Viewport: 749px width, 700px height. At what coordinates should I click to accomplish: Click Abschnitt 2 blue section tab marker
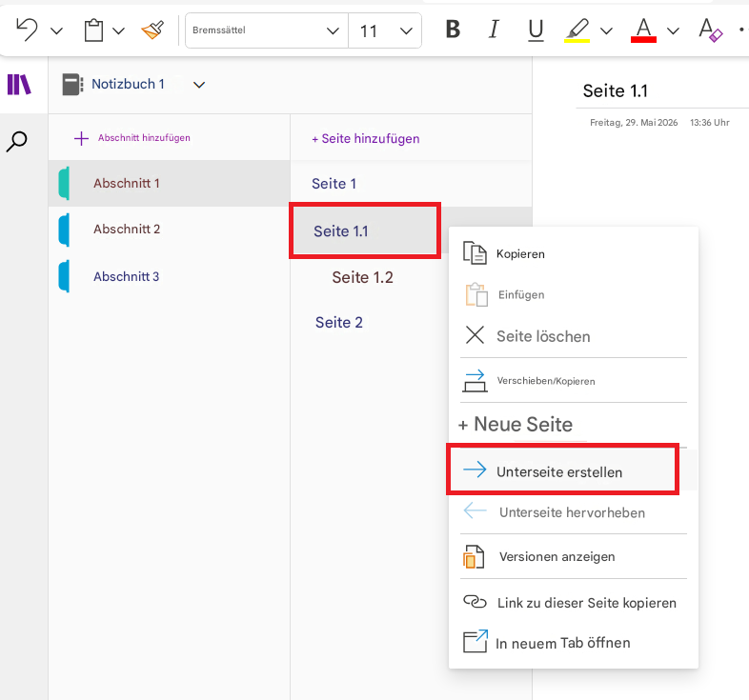(x=64, y=230)
